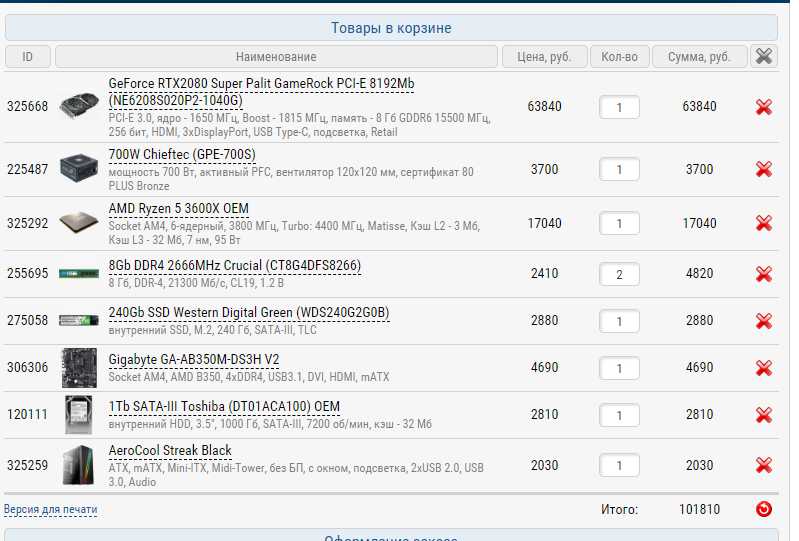Open the 700W Chieftec (GPE-700S) link

pyautogui.click(x=182, y=154)
